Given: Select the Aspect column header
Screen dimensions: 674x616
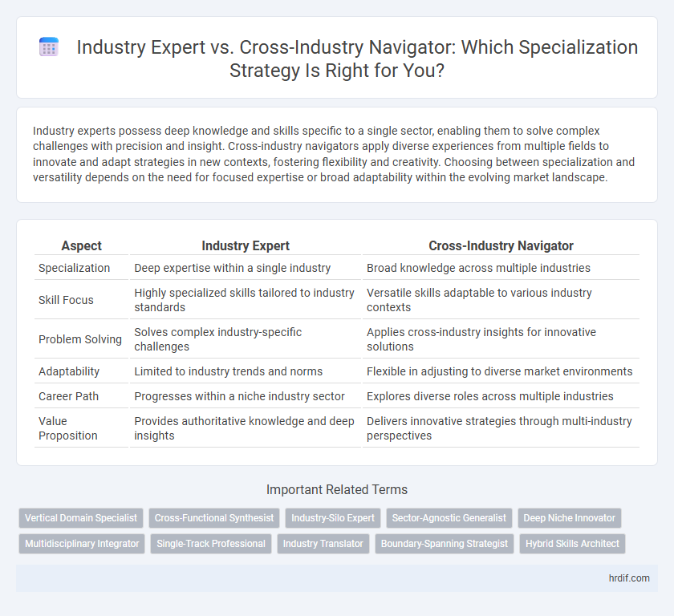Looking at the screenshot, I should click(81, 245).
